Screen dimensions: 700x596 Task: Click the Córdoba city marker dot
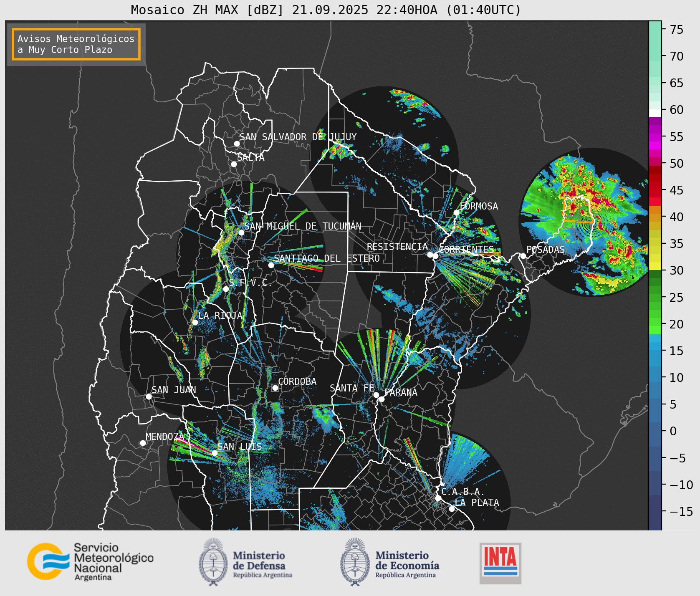tap(275, 388)
